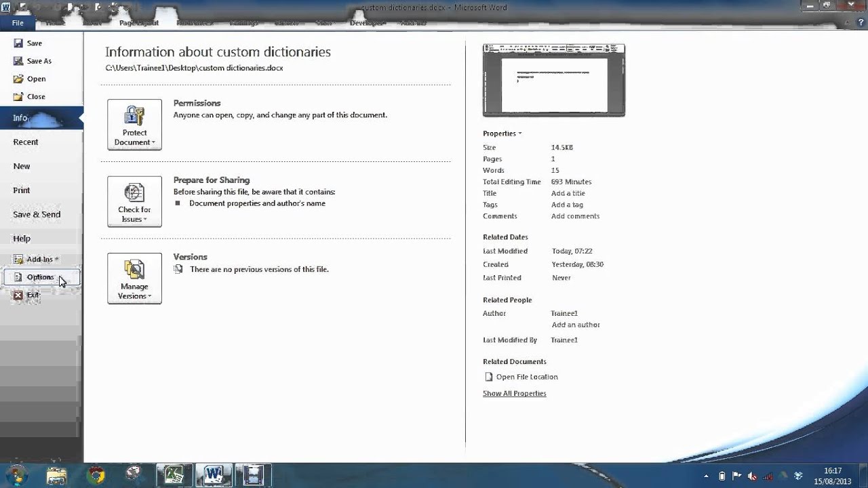Click the green app icon on the taskbar

click(x=174, y=475)
